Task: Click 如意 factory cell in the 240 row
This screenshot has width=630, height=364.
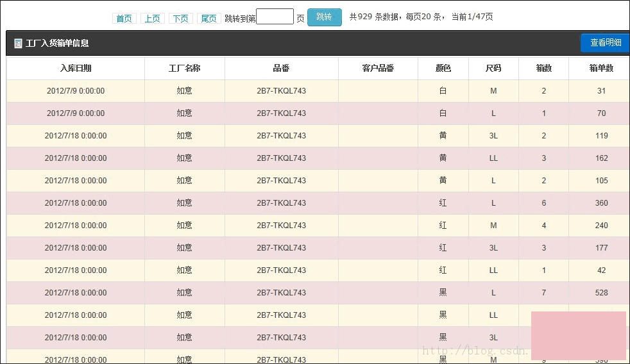Action: [x=184, y=226]
